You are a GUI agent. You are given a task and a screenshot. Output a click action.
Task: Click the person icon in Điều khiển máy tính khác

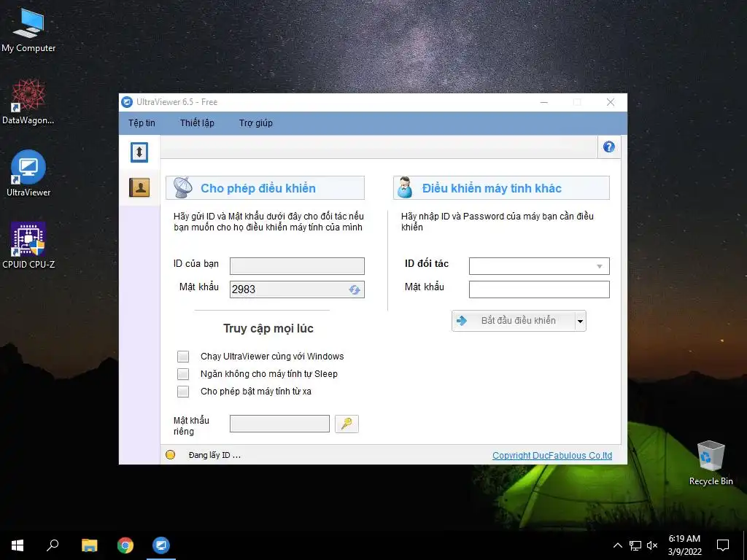tap(405, 187)
